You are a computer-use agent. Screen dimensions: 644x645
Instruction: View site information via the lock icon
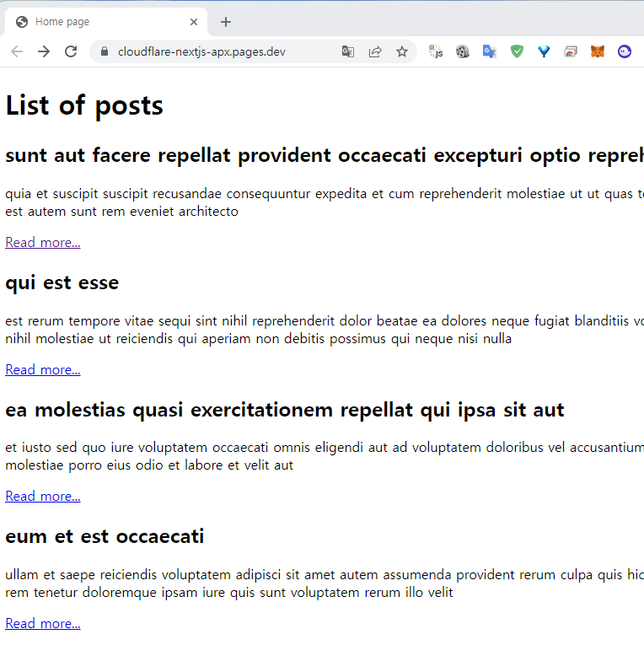tap(105, 51)
